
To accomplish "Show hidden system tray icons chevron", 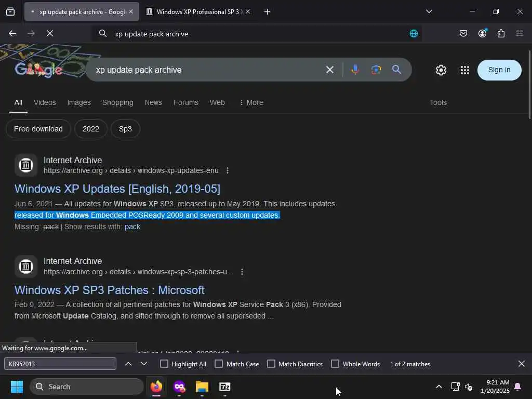I will tap(438, 387).
